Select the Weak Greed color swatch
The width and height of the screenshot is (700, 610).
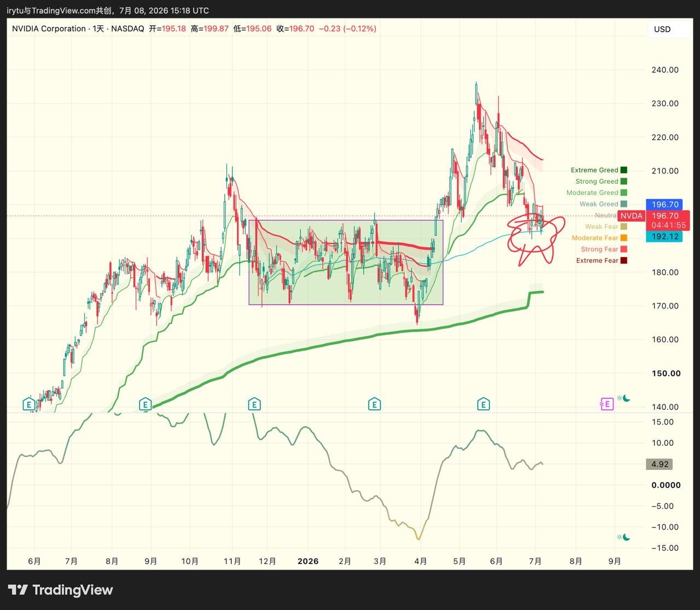tap(624, 204)
